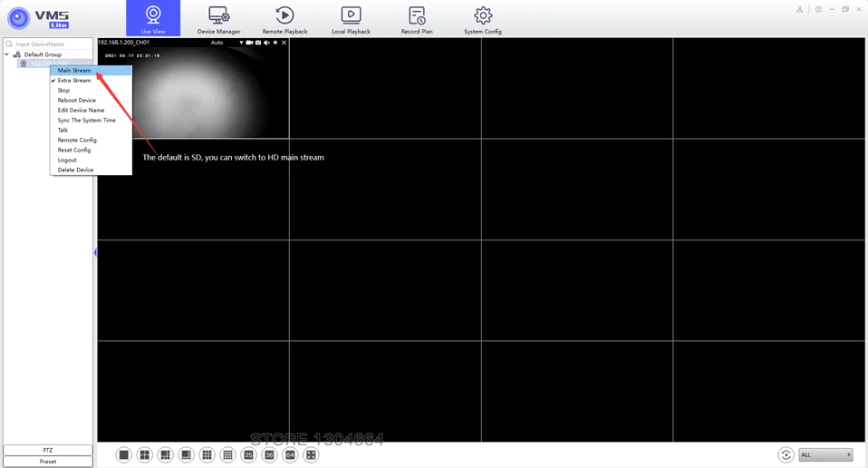Select Default Group in device tree
Viewport: 868px width, 468px height.
click(x=43, y=54)
